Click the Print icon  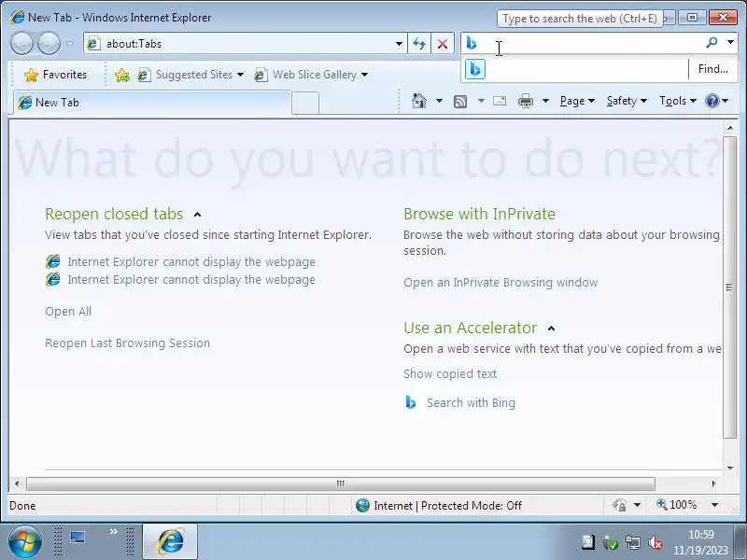[x=526, y=101]
